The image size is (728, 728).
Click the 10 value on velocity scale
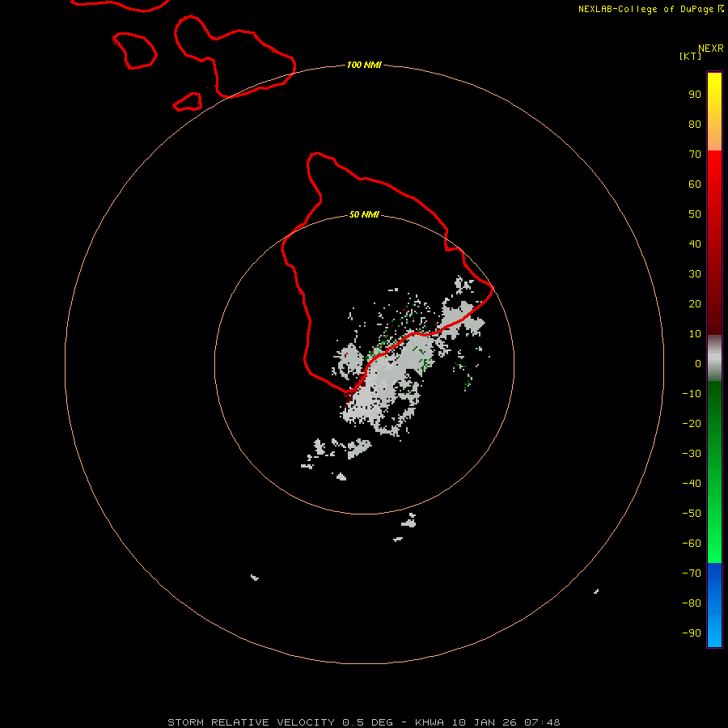[x=695, y=334]
